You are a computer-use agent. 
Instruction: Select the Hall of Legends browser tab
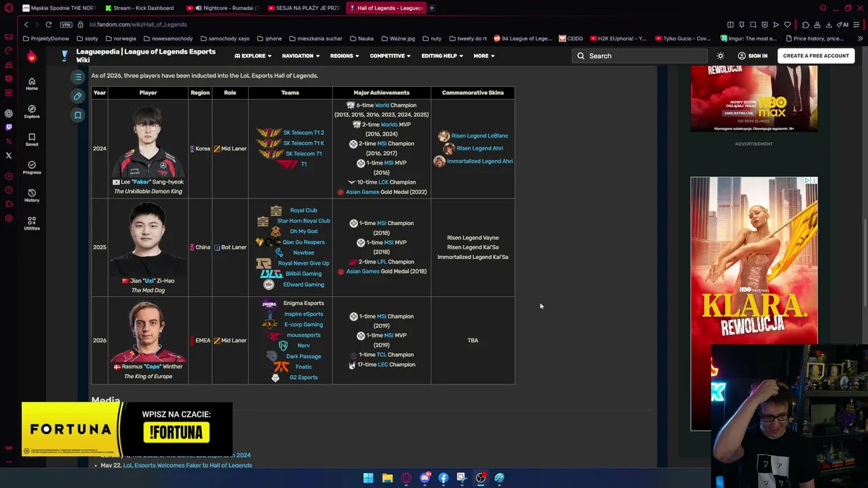[x=384, y=8]
